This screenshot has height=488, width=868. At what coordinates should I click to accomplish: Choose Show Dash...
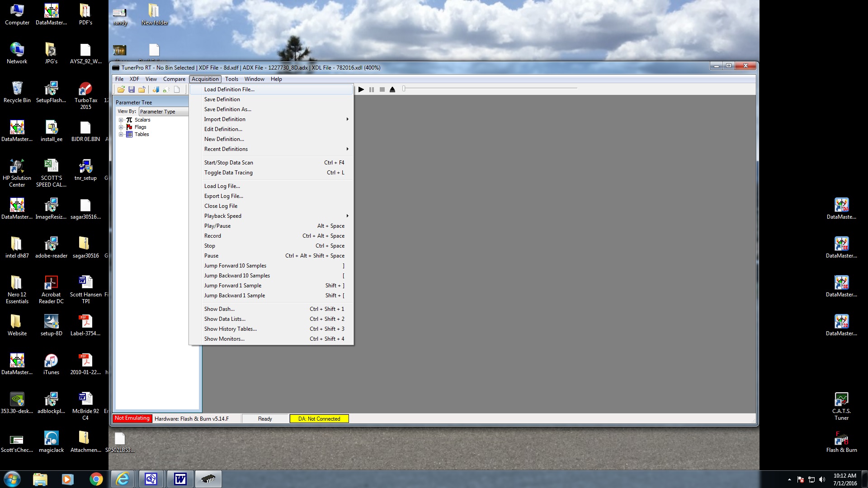[x=271, y=309]
